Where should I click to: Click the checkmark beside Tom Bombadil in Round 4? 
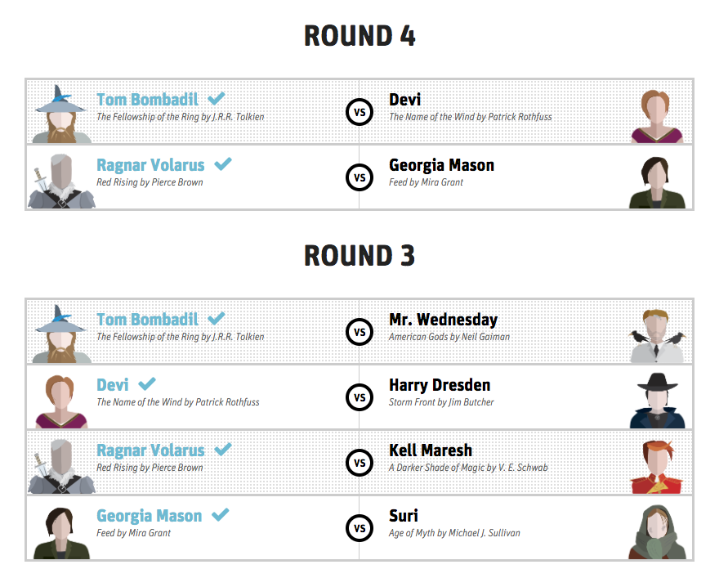217,98
